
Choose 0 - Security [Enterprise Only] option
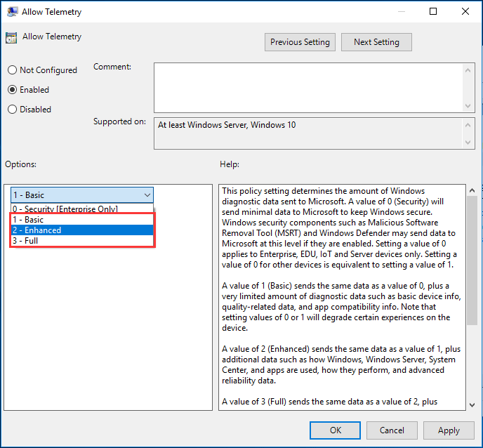click(82, 209)
